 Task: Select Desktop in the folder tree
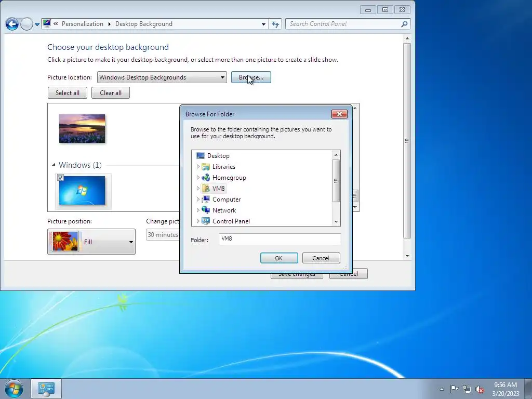pos(218,156)
